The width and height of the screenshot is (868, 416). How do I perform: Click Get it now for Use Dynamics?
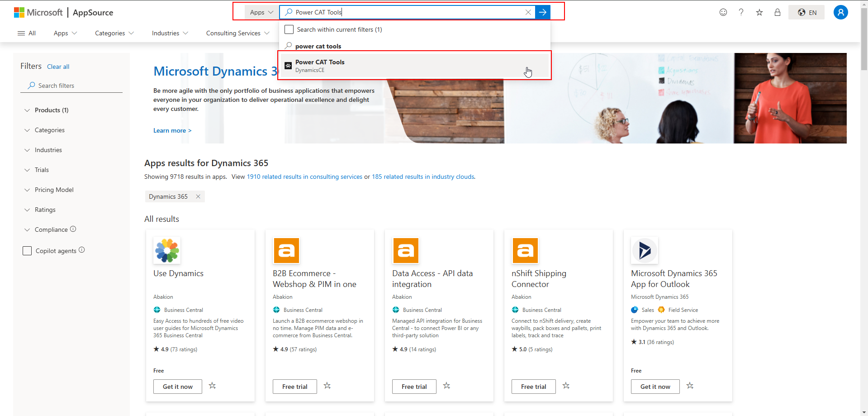click(x=177, y=387)
